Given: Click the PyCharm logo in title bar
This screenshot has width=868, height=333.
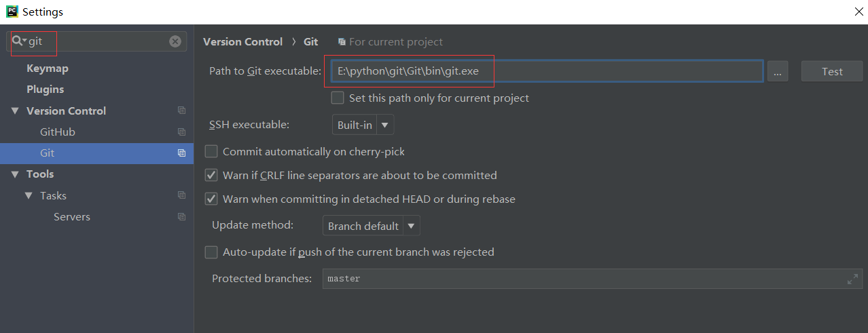Looking at the screenshot, I should 12,12.
